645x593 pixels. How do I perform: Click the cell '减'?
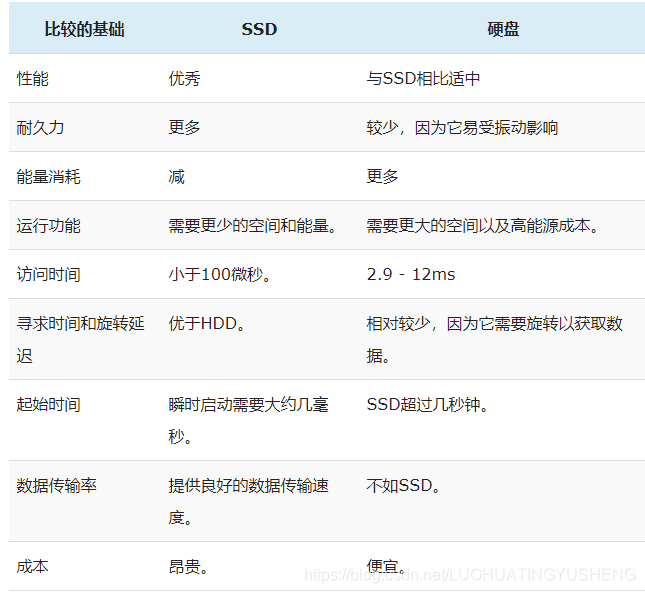click(176, 176)
